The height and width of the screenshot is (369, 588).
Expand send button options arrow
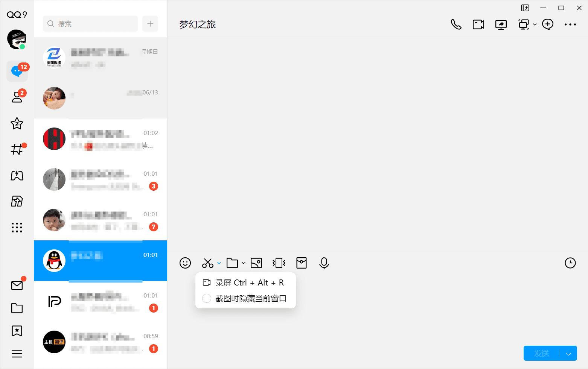(x=568, y=353)
